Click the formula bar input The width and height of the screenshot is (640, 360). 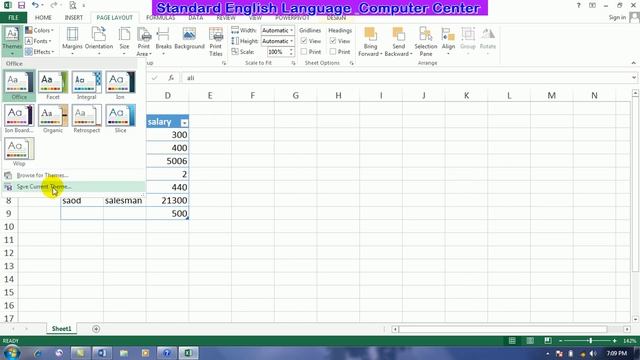click(x=406, y=78)
